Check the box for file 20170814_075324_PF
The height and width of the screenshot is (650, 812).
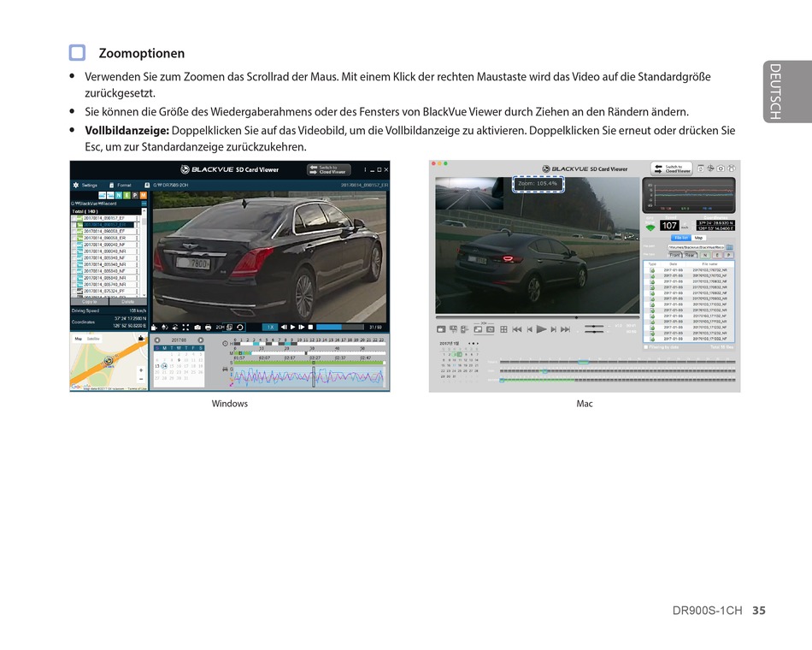[x=74, y=291]
